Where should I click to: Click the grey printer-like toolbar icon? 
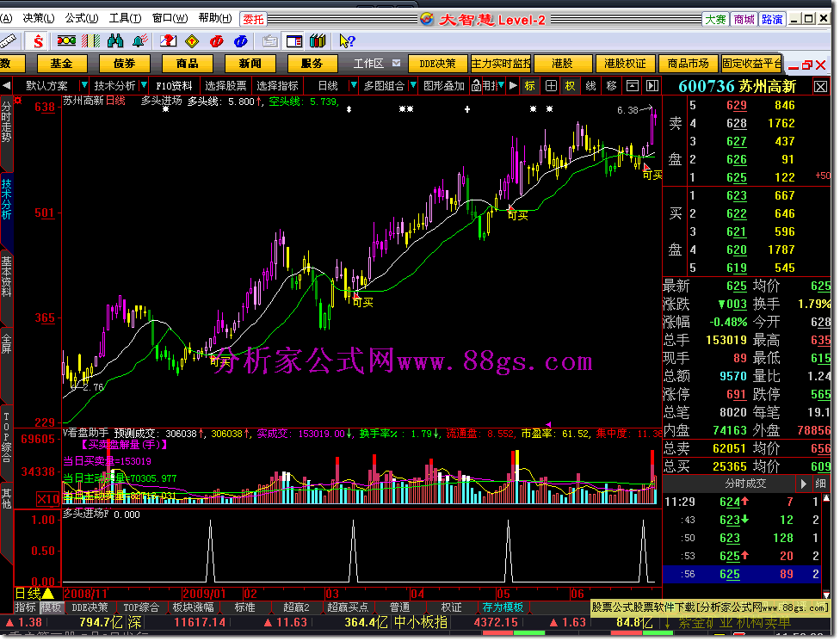point(270,41)
